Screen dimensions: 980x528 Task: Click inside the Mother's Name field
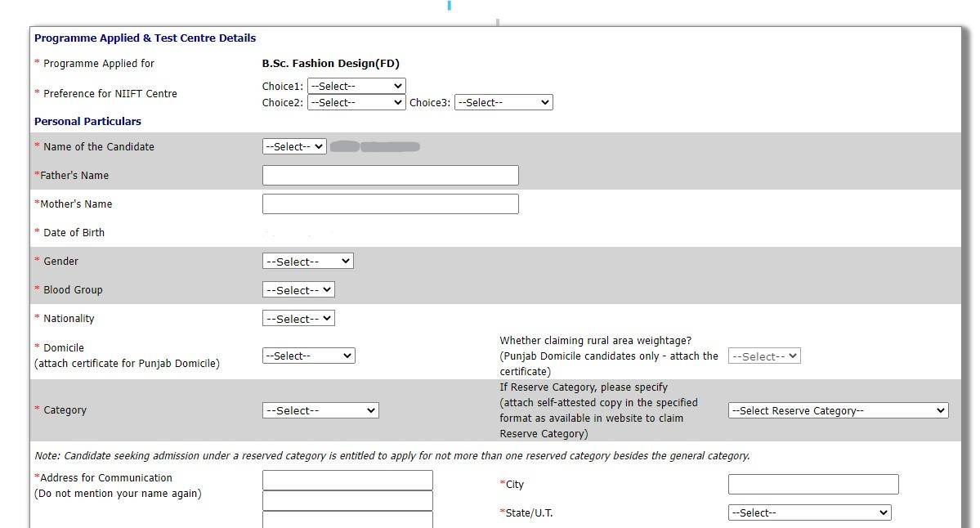tap(390, 204)
